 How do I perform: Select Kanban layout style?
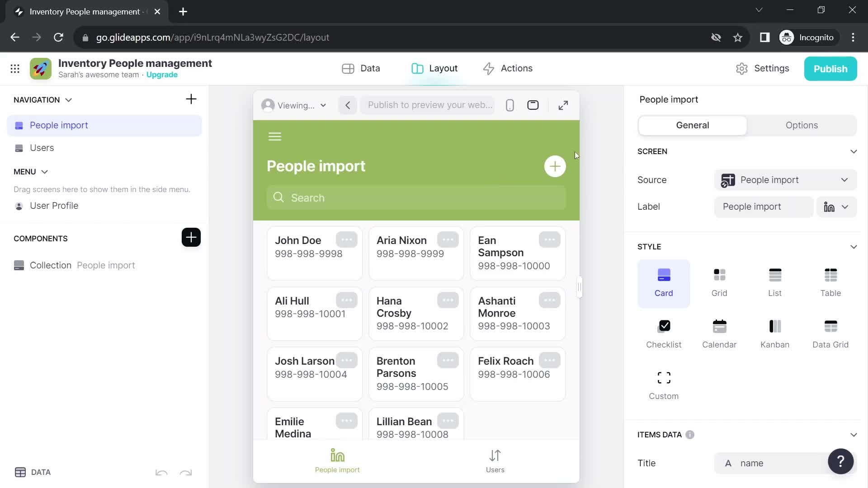(775, 333)
